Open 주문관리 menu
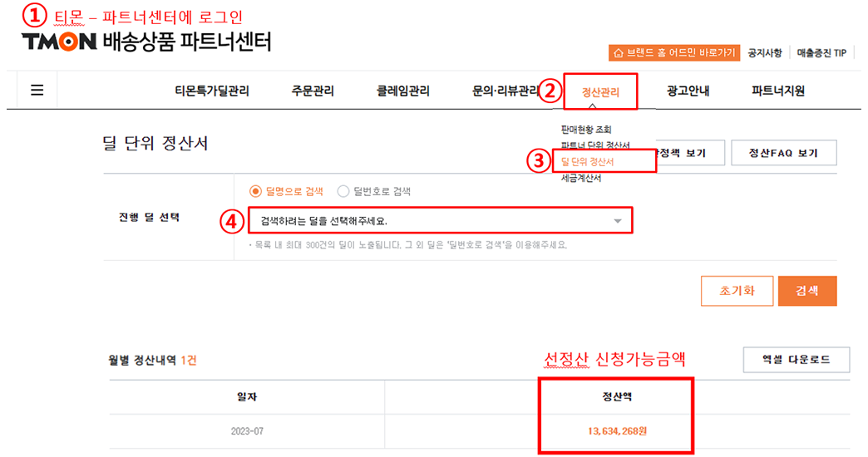The height and width of the screenshot is (457, 868). pyautogui.click(x=313, y=91)
